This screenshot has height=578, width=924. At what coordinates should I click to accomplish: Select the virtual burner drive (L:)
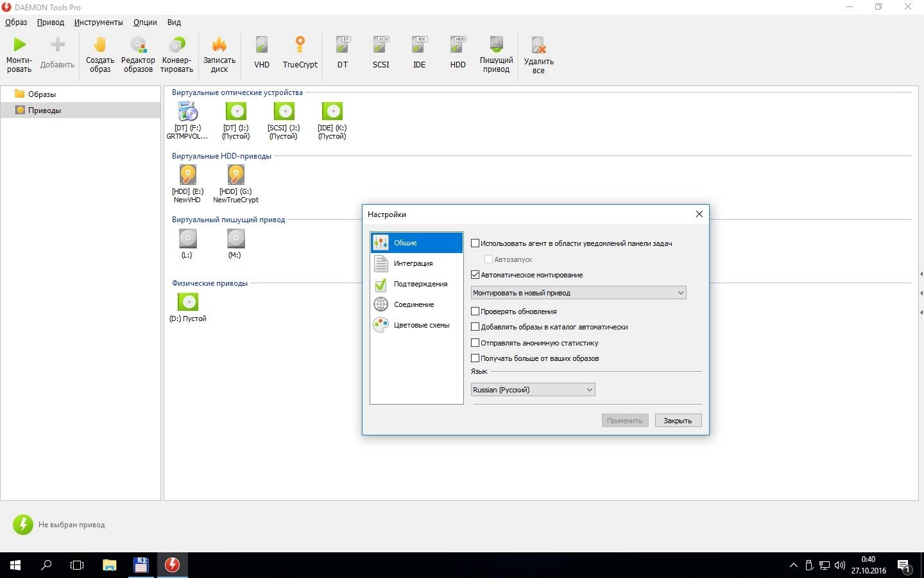187,244
